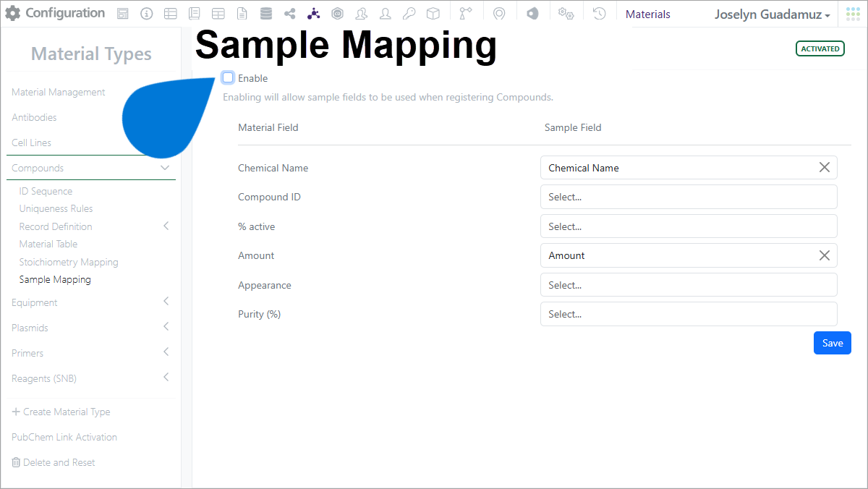Click Create Material Type link
This screenshot has height=489, width=868.
pos(61,412)
